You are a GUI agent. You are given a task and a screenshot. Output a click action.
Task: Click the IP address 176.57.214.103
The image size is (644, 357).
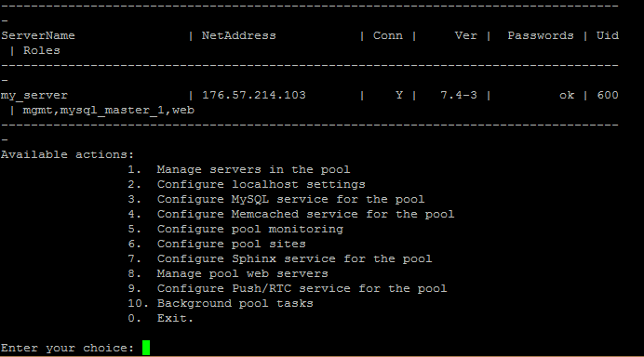point(254,95)
